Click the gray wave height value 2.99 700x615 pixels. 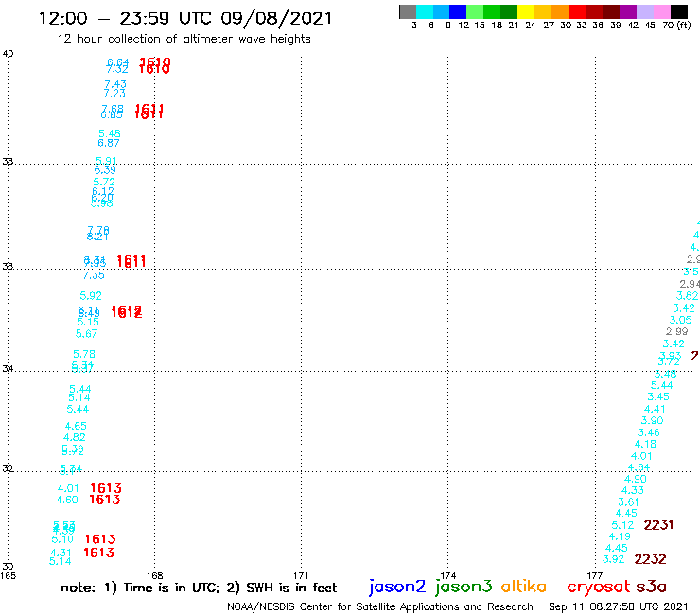[x=676, y=332]
